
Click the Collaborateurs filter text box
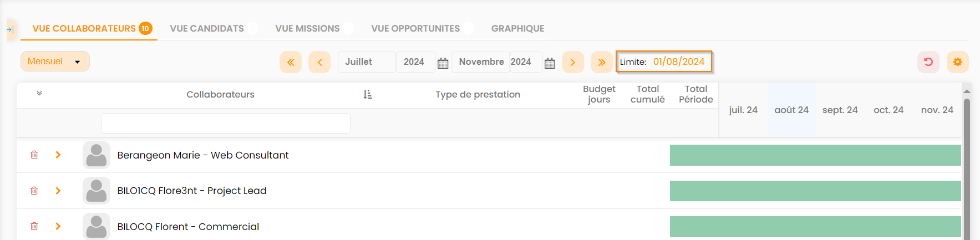click(225, 123)
